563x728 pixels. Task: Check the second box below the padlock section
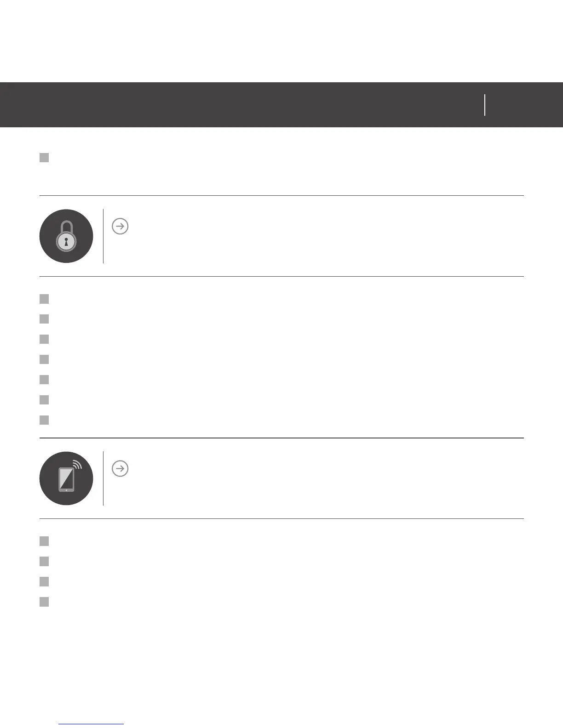point(44,319)
